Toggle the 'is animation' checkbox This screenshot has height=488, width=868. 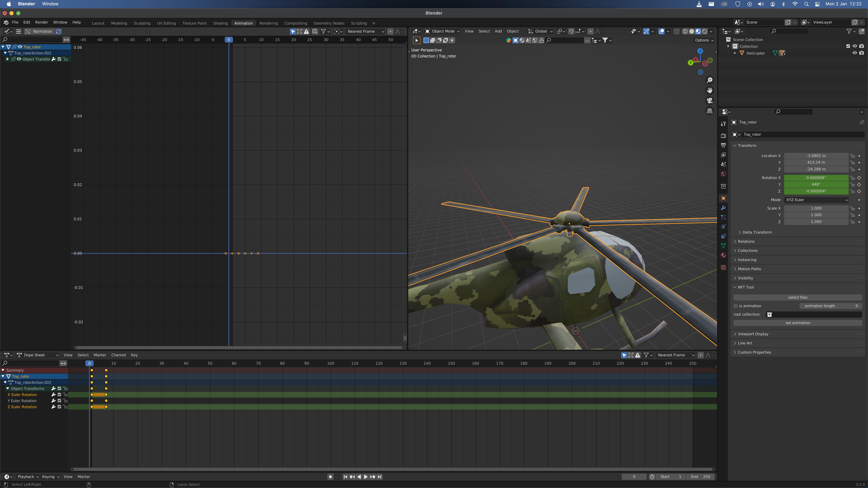click(736, 306)
